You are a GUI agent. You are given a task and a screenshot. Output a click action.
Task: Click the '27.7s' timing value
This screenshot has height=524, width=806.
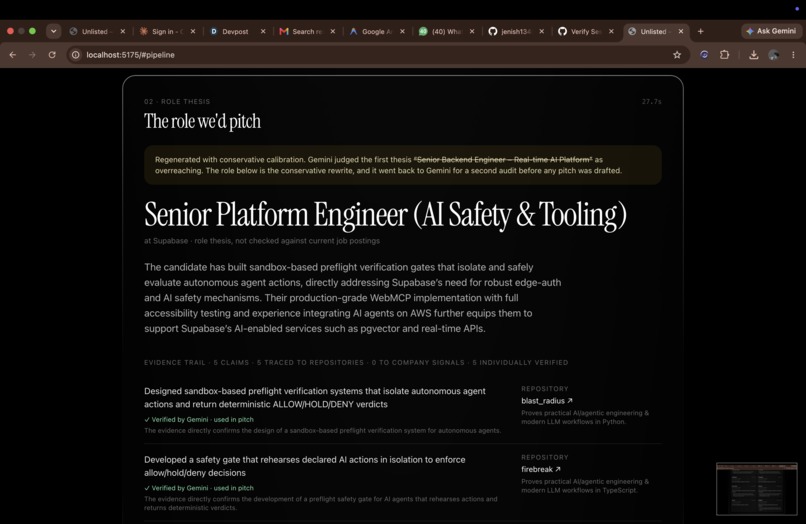coord(651,102)
